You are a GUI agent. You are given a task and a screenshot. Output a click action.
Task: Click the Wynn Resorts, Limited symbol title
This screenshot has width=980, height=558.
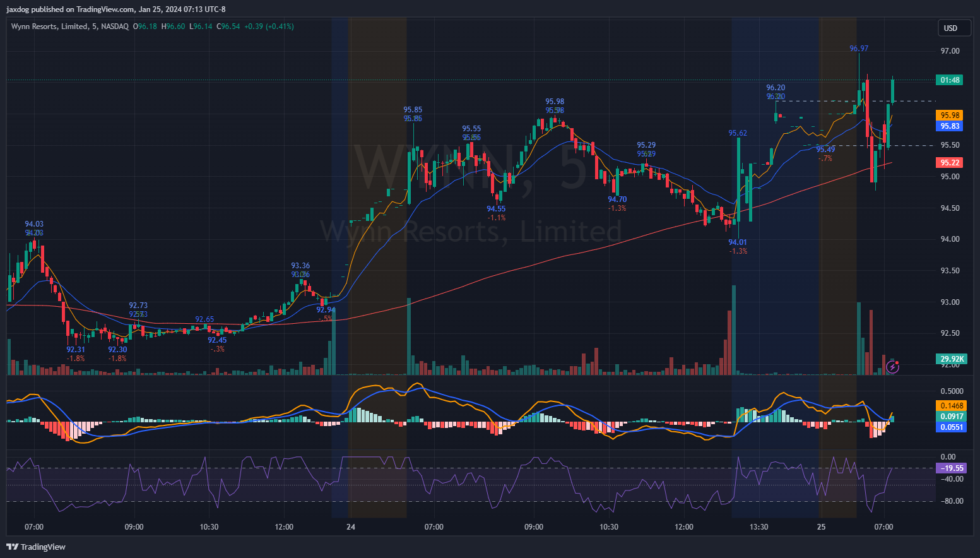(49, 27)
